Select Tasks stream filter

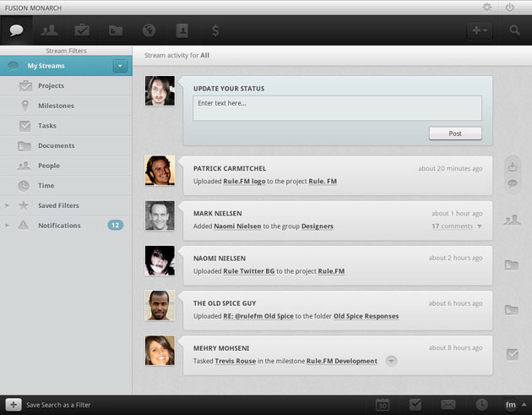(66, 126)
